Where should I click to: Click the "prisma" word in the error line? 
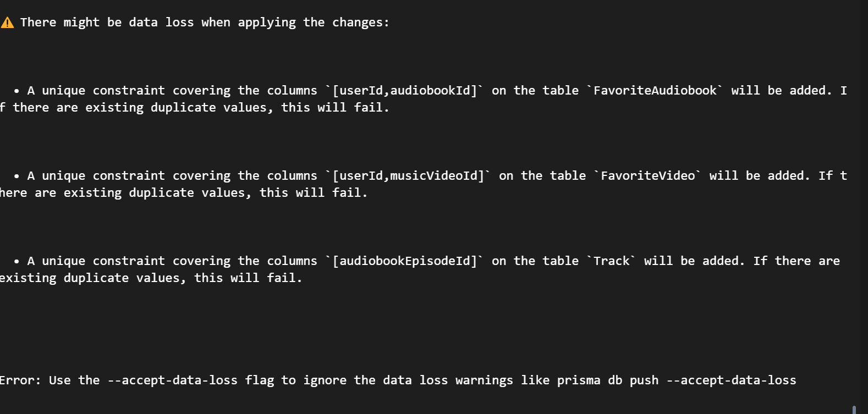tap(579, 380)
